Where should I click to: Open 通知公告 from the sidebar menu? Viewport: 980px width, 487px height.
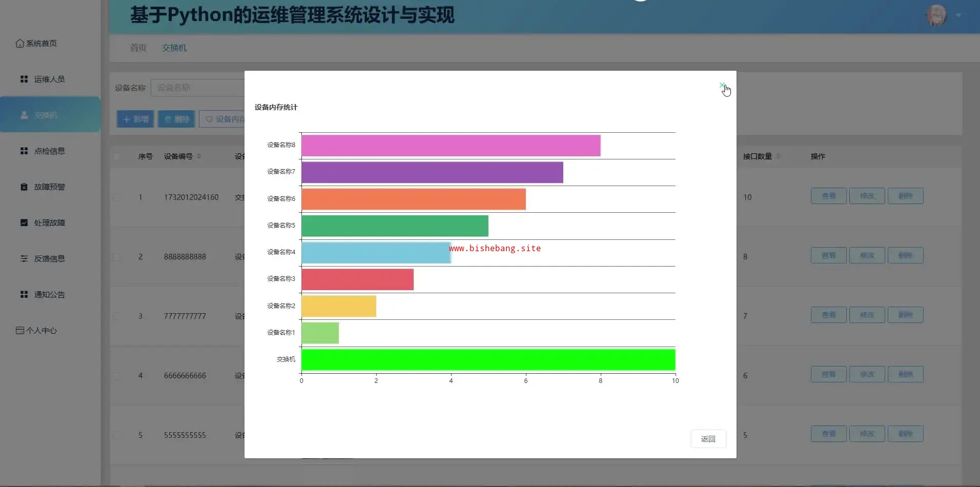(x=50, y=294)
